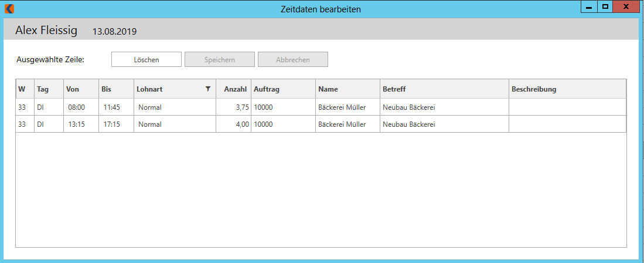
Task: Select the row starting at 13:15
Action: coord(321,124)
